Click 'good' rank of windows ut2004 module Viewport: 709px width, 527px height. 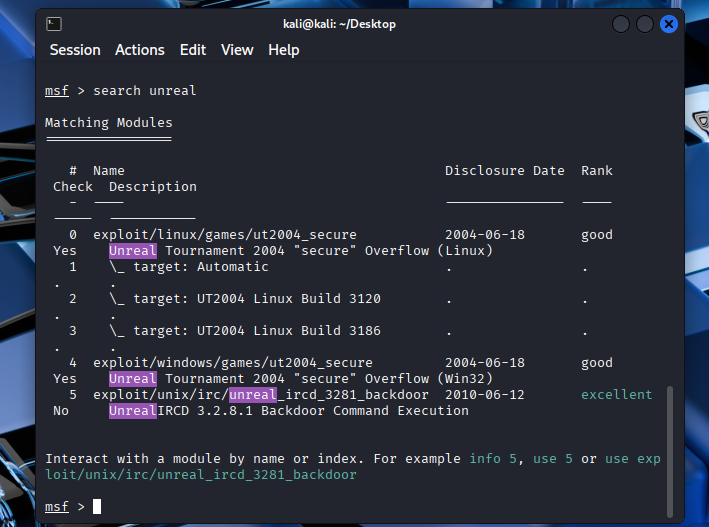tap(597, 363)
